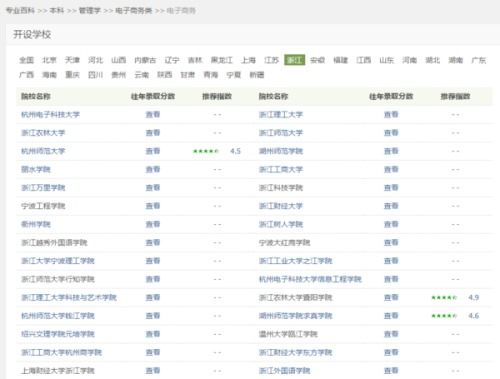Viewport: 500px width, 379px height.
Task: Open the 浙江大学宁波理工学院 school link
Action: pos(58,261)
